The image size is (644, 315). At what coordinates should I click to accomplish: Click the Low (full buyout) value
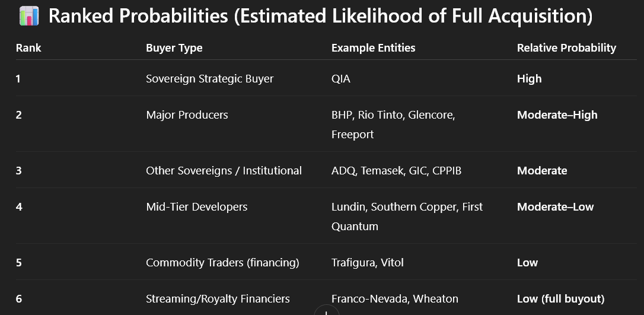click(559, 299)
